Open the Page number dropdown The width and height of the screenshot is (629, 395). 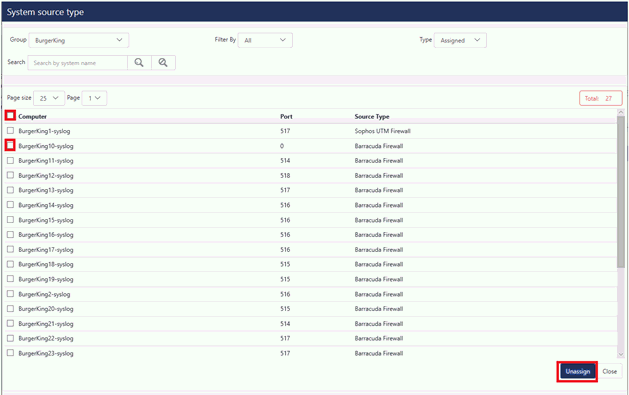point(94,98)
